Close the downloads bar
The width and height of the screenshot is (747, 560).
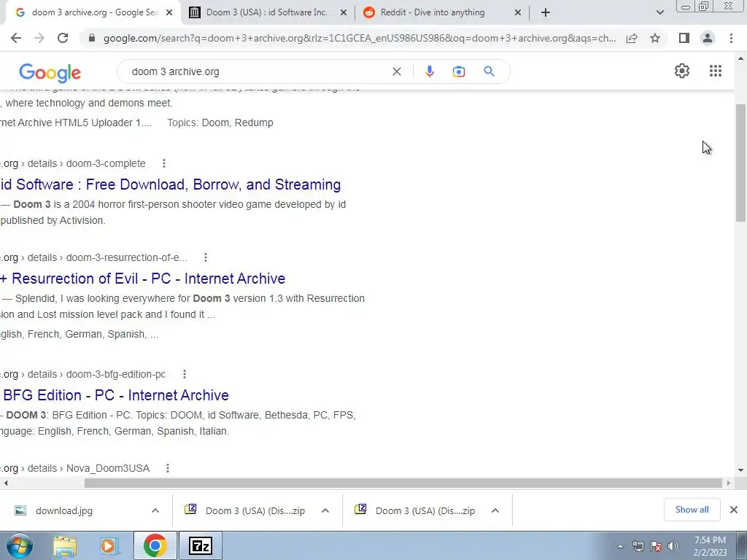[x=734, y=510]
